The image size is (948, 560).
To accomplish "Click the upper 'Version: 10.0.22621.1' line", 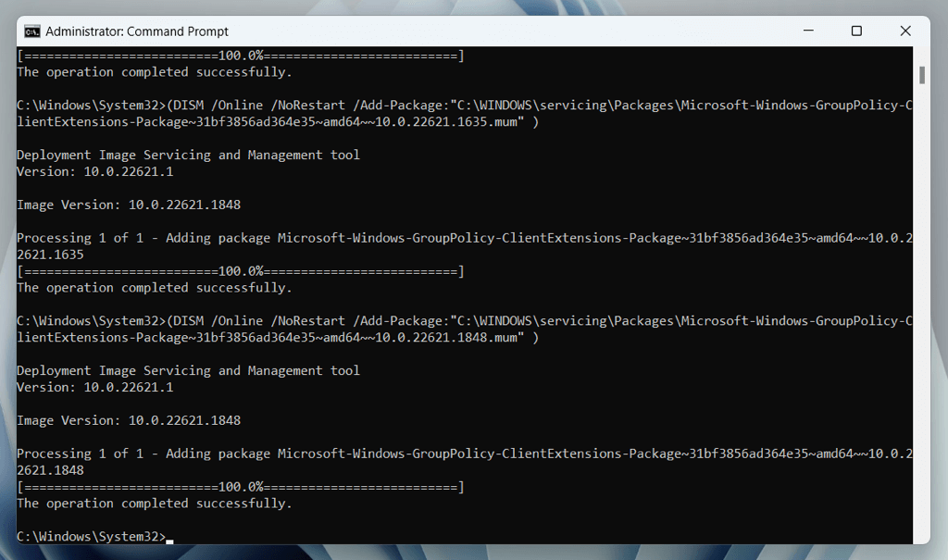I will tap(94, 171).
